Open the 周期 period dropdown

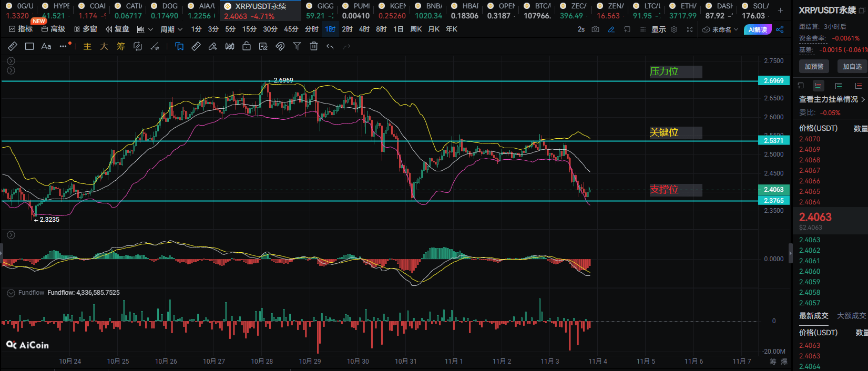171,29
